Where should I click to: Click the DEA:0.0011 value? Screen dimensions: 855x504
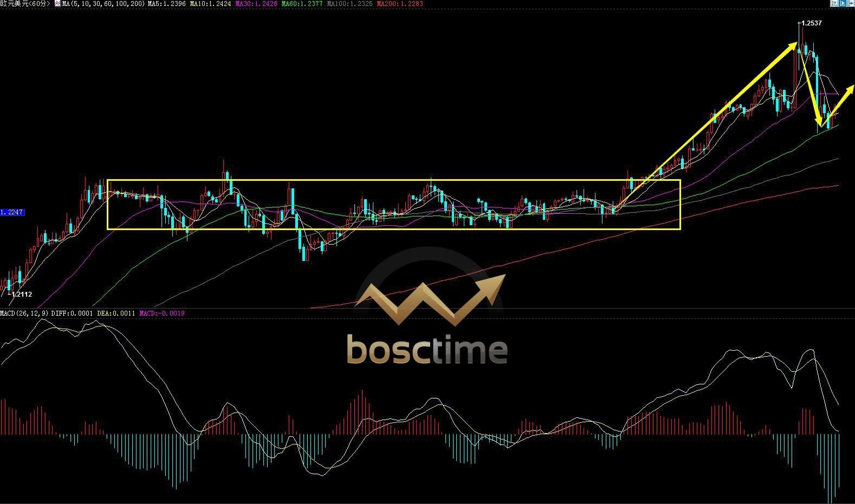[116, 313]
